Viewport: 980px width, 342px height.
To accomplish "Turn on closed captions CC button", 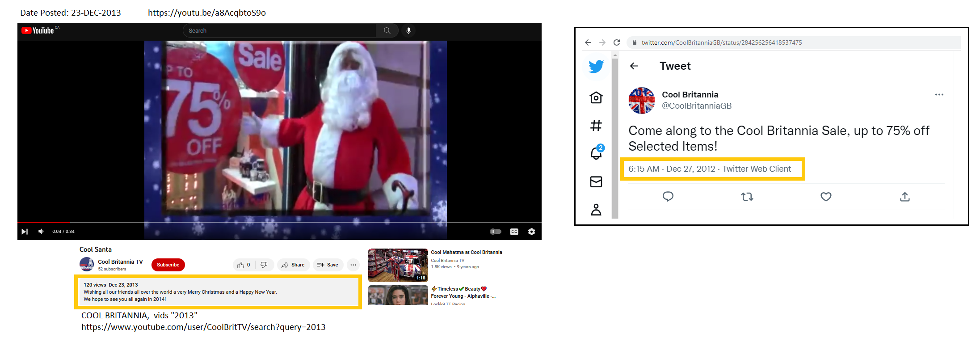I will (514, 232).
